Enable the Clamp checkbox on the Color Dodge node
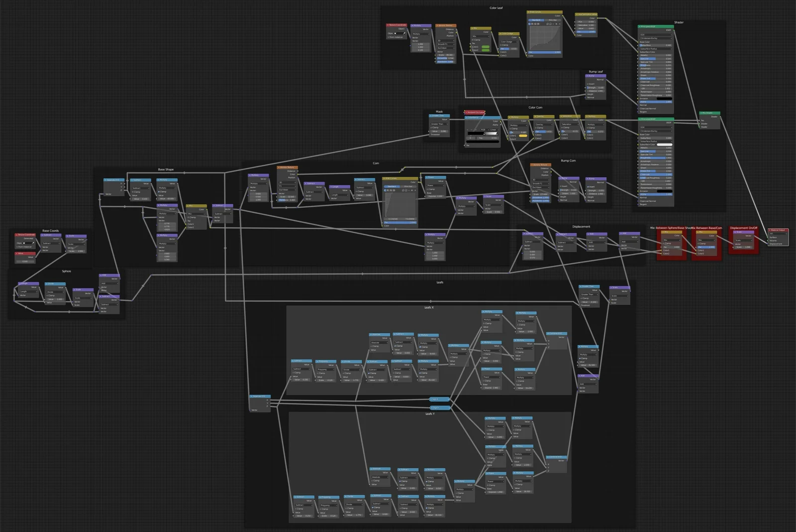 click(x=501, y=45)
